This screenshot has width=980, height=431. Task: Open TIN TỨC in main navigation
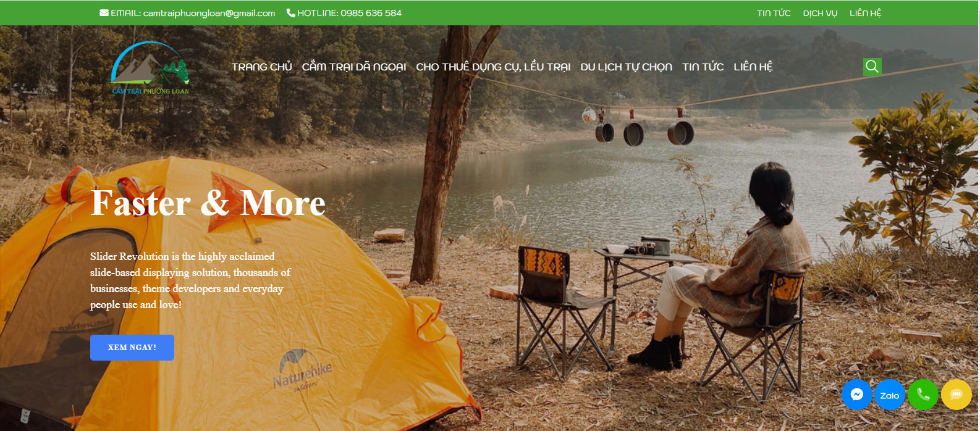703,67
